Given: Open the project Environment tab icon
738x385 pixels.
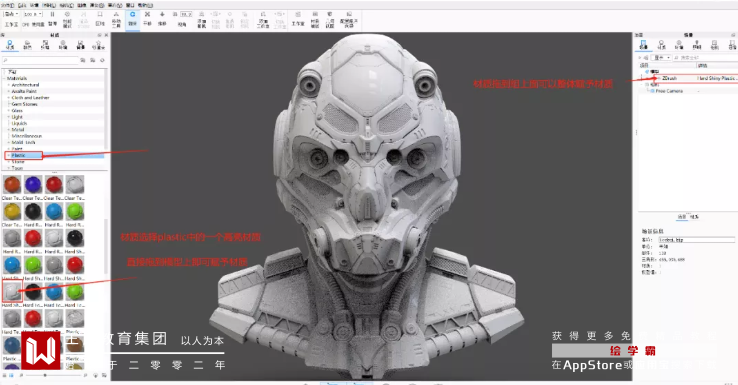Looking at the screenshot, I should pyautogui.click(x=679, y=45).
